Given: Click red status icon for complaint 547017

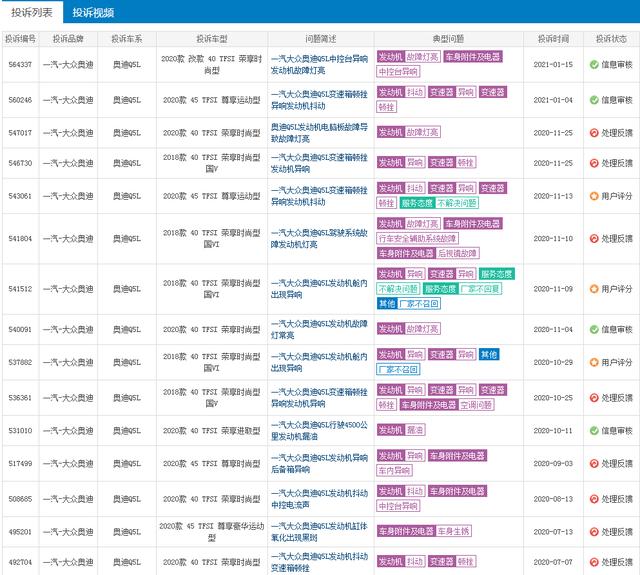Looking at the screenshot, I should 594,133.
